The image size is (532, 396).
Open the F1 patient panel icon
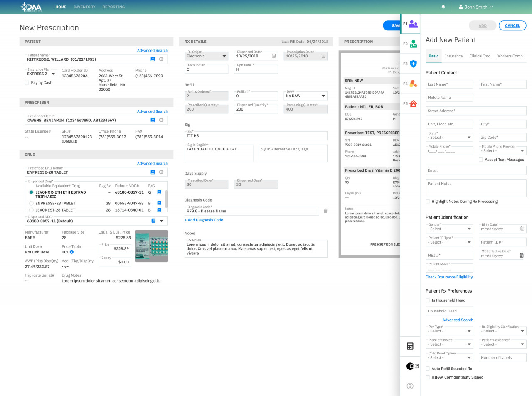(x=411, y=24)
